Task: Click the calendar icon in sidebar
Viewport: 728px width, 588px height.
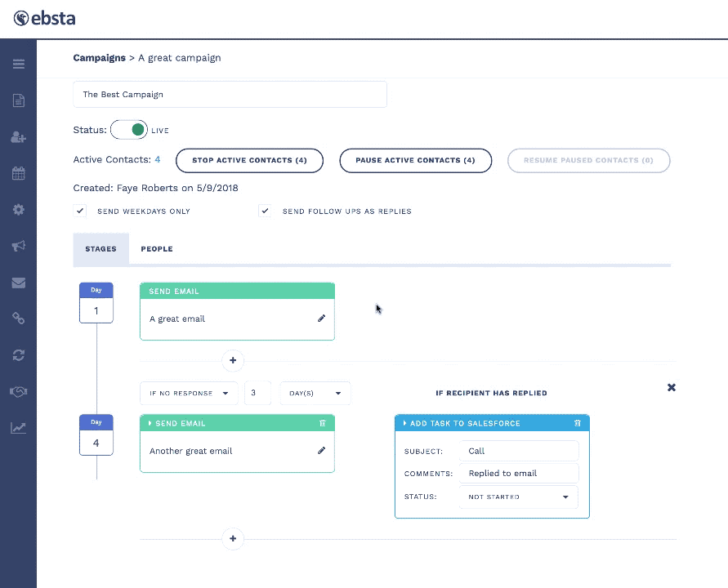Action: click(x=18, y=173)
